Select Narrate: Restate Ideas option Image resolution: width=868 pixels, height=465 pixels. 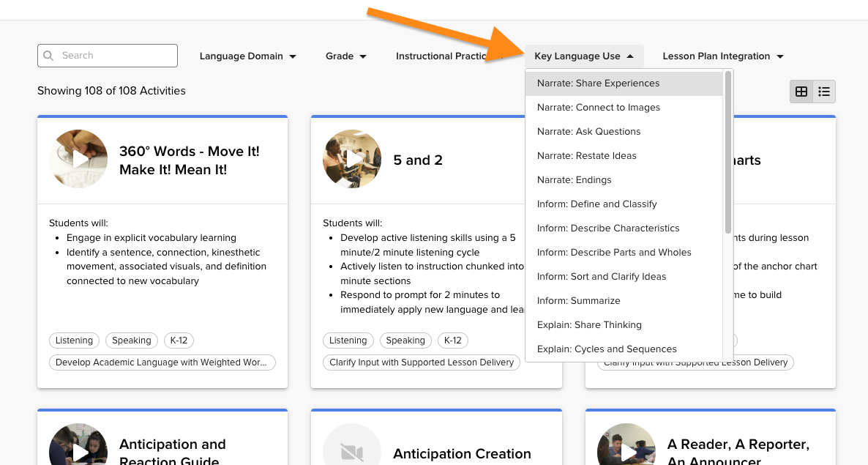point(624,155)
